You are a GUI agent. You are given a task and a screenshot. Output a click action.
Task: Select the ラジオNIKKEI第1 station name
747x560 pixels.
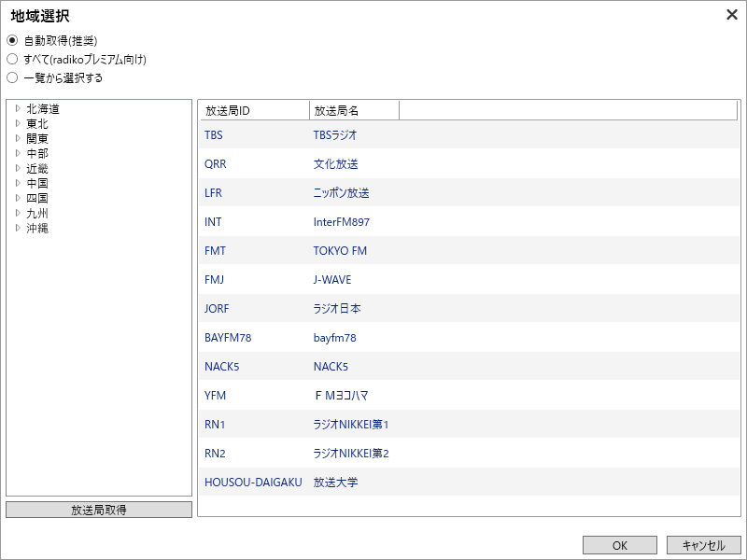click(x=351, y=425)
